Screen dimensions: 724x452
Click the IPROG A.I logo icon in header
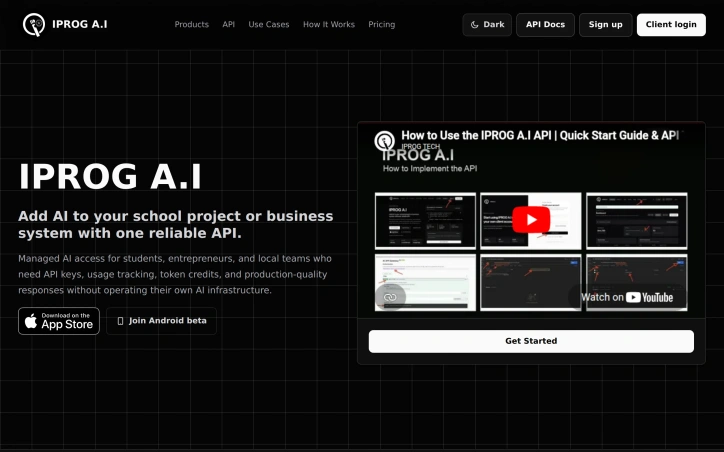tap(34, 24)
